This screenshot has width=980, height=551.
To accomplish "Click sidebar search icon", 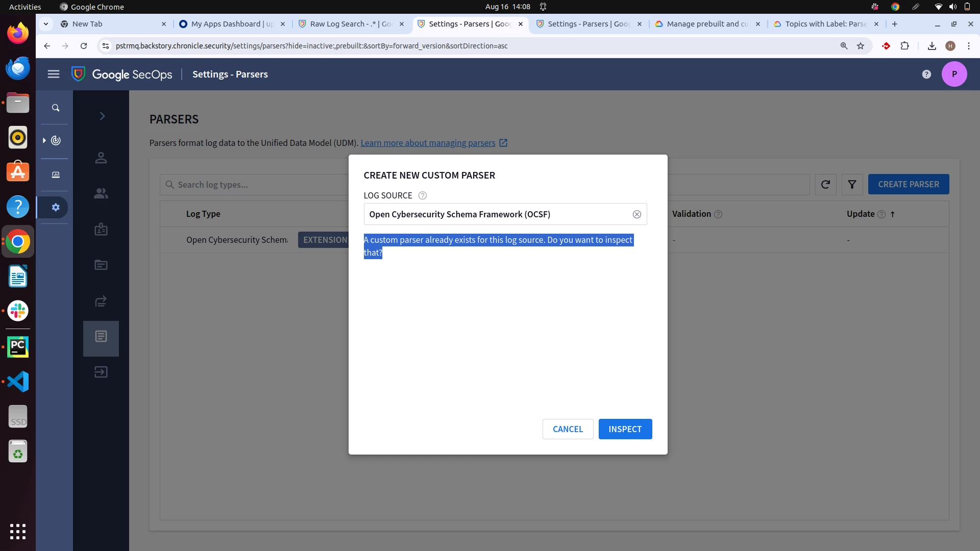I will 56,108.
